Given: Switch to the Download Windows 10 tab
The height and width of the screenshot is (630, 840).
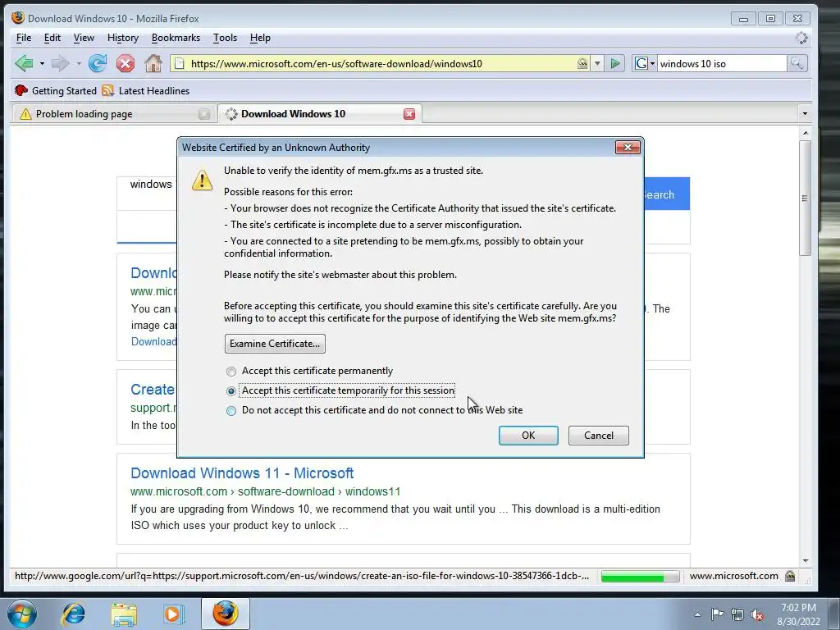Looking at the screenshot, I should [320, 113].
